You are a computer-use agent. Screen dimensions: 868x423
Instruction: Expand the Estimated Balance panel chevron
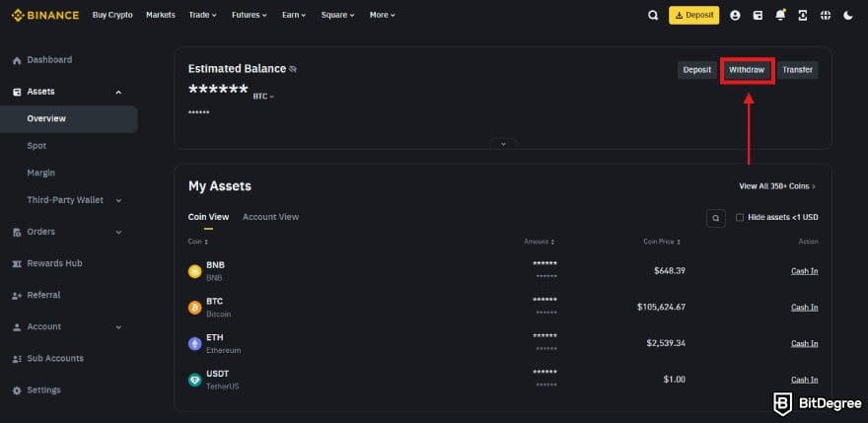pos(503,144)
